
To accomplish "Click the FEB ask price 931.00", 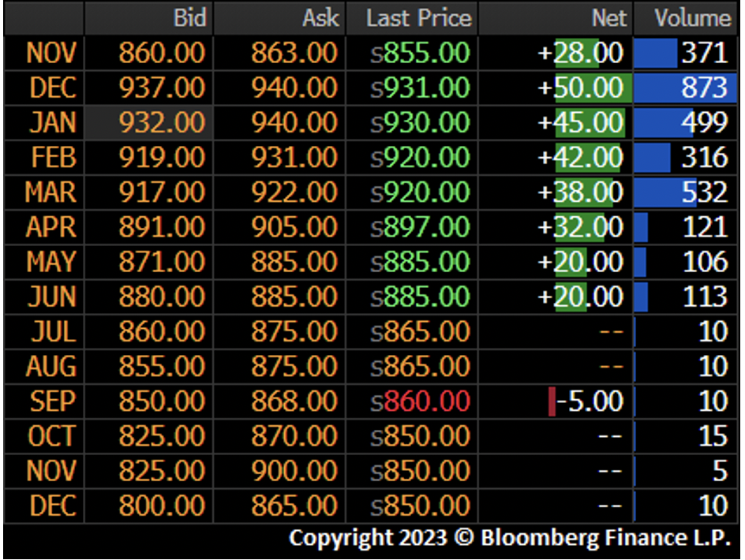I will pos(294,157).
